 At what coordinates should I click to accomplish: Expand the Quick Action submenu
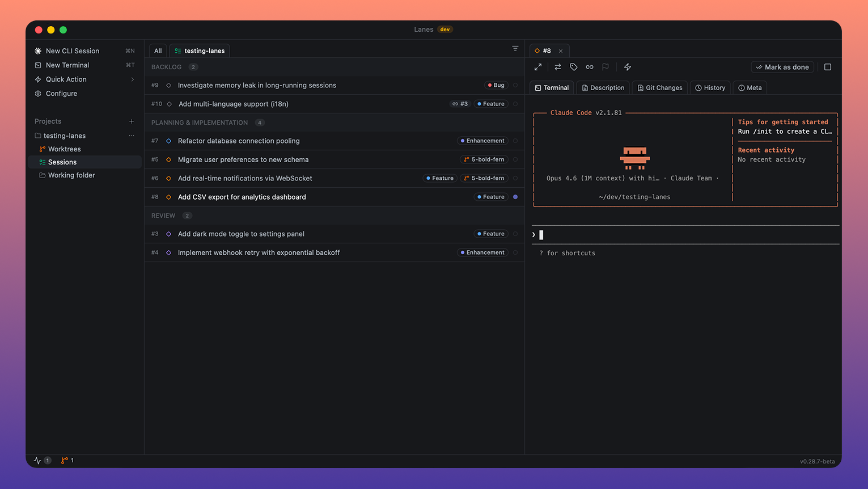pyautogui.click(x=132, y=79)
